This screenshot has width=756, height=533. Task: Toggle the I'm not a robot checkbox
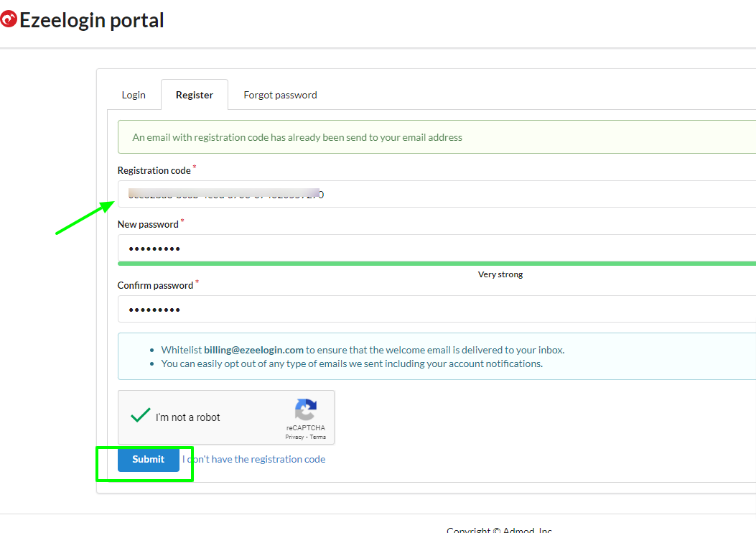(140, 416)
